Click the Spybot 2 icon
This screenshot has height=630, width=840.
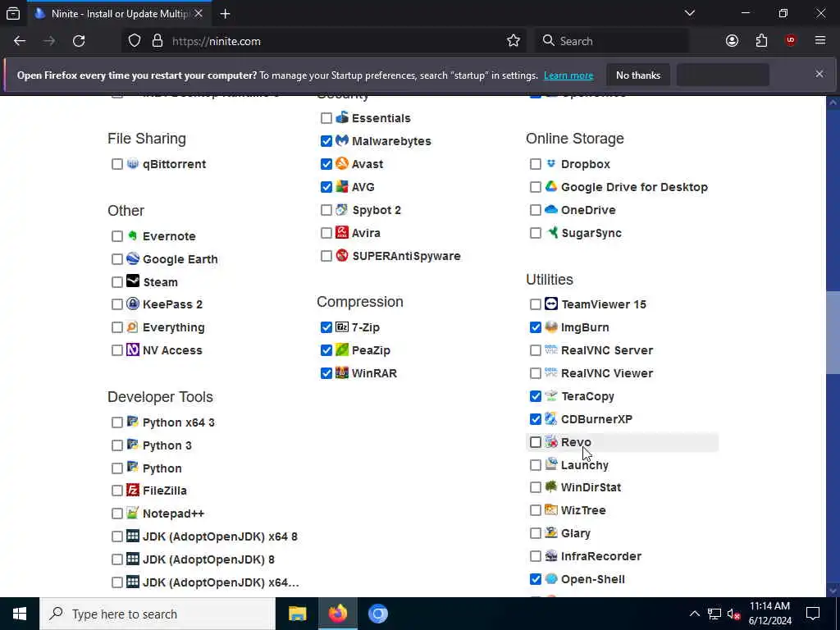coord(342,209)
